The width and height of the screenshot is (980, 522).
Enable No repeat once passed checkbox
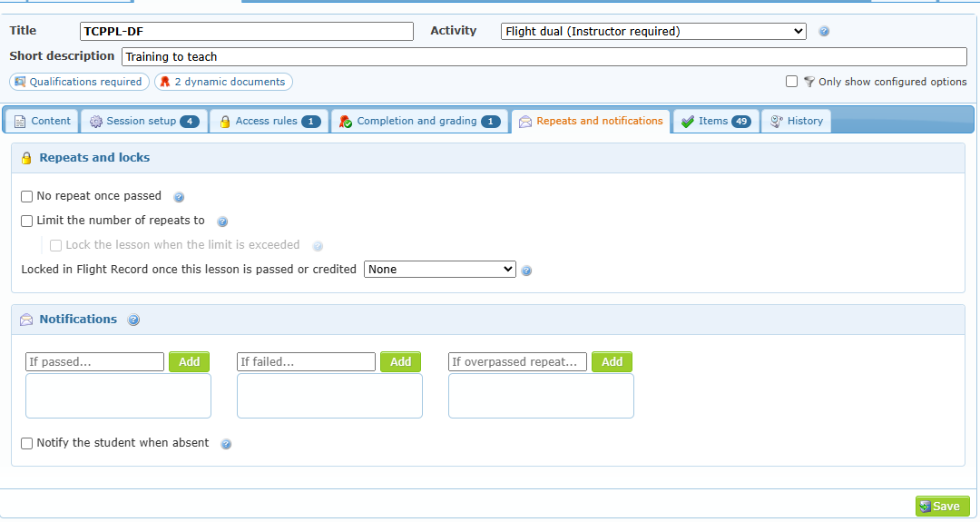pos(27,197)
